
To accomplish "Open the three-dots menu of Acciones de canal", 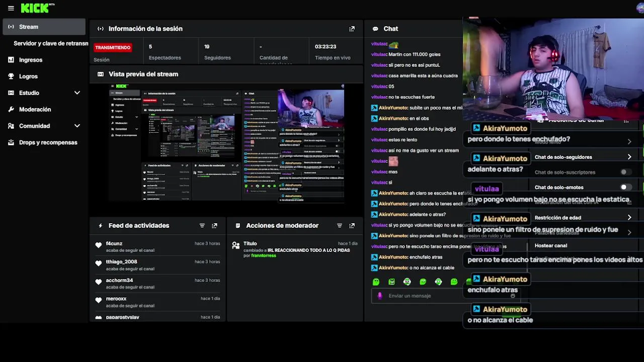I will pos(626,121).
